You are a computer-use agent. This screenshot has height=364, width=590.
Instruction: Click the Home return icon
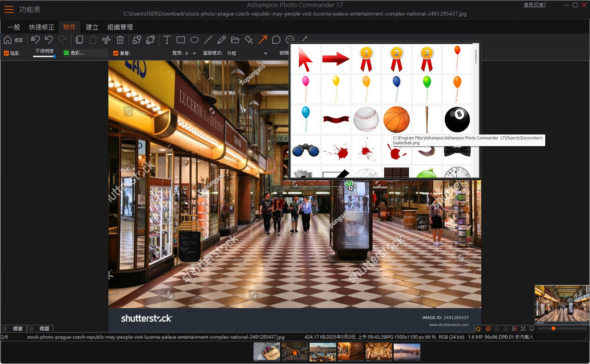point(8,40)
